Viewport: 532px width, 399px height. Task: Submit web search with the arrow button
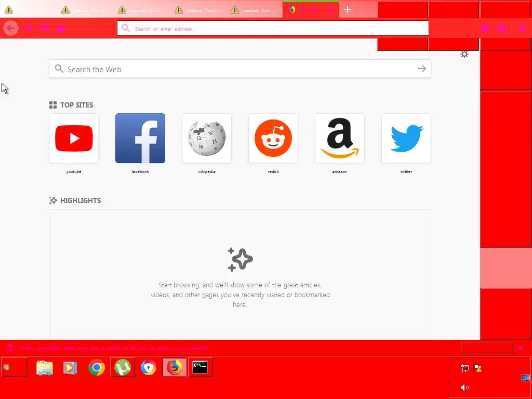point(421,69)
